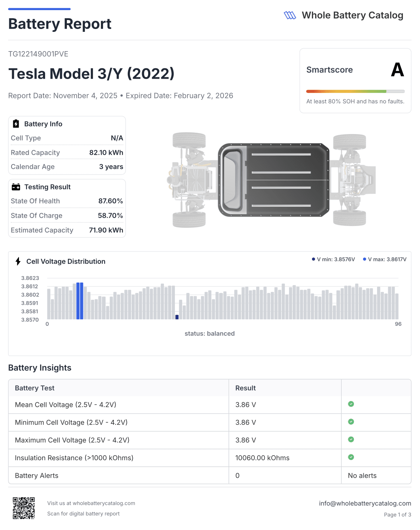Expand the Smartscore details panel
The image size is (420, 530).
pyautogui.click(x=355, y=79)
